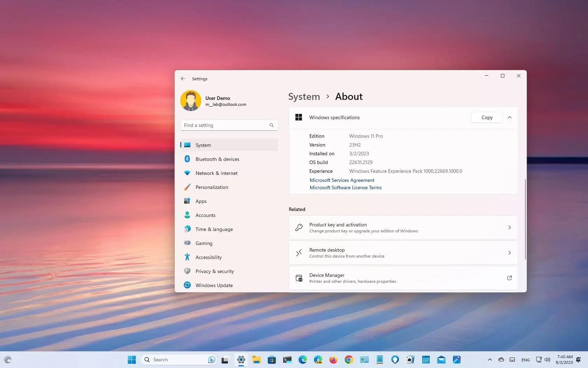Open Notepad from the taskbar

(380, 360)
